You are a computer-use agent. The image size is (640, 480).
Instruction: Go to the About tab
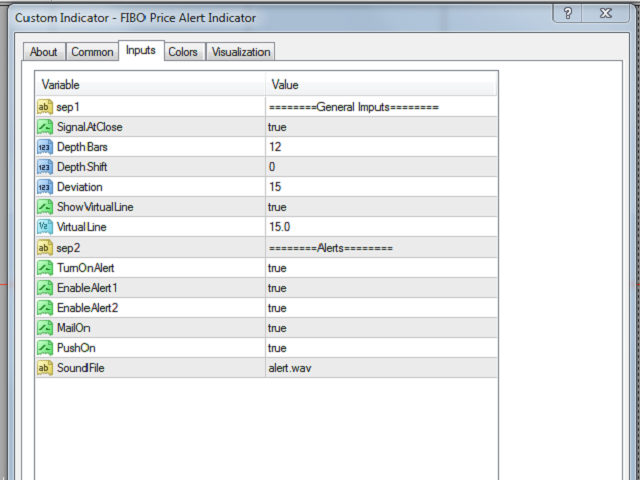44,52
